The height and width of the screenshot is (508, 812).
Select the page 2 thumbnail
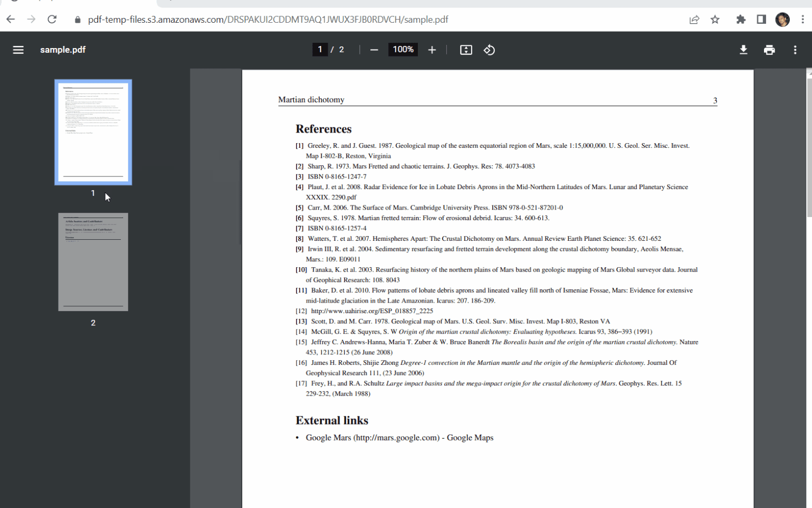click(x=93, y=261)
